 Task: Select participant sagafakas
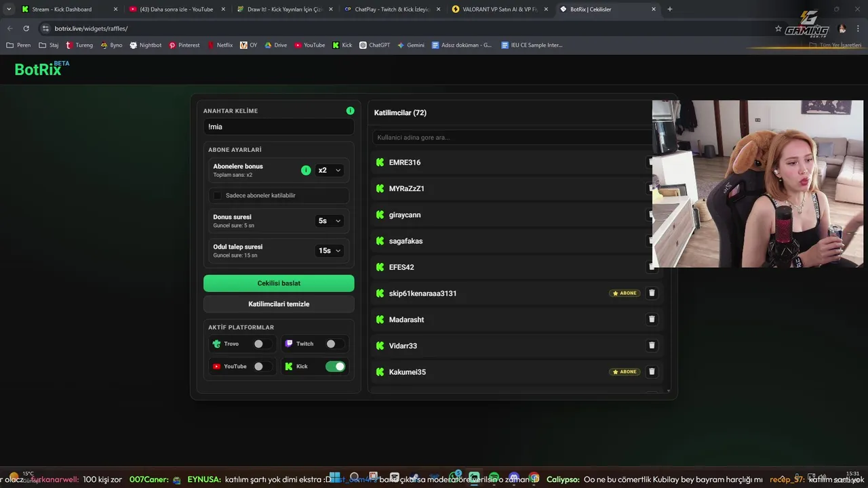406,241
